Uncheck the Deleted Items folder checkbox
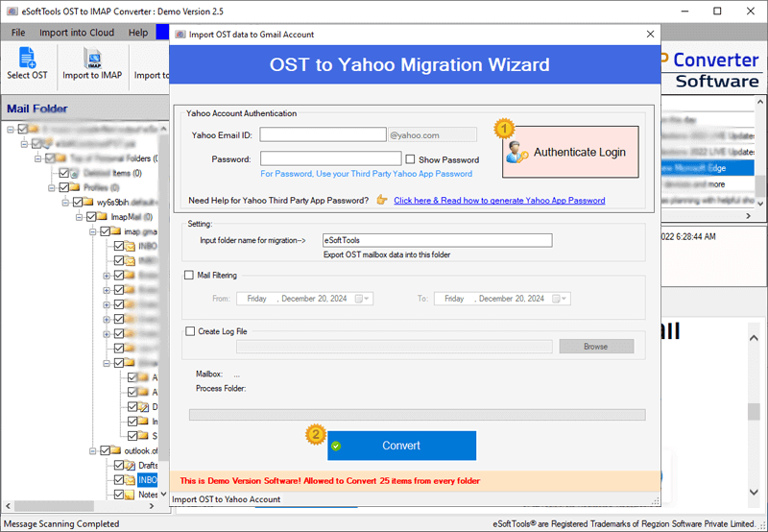Screen dimensions: 768x532 coord(63,173)
